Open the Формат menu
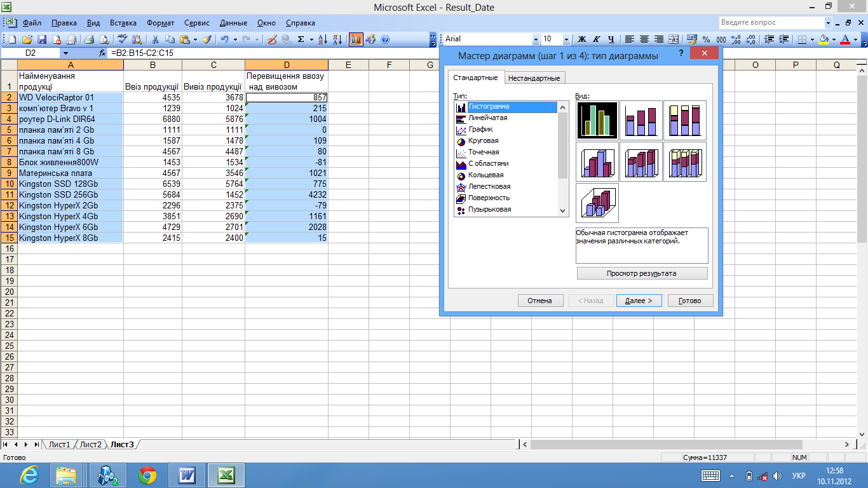This screenshot has width=868, height=488. 161,23
